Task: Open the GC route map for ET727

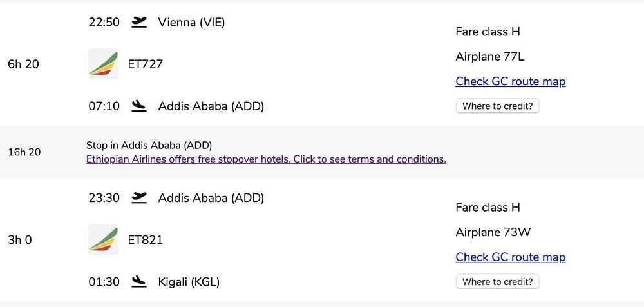Action: 510,81
